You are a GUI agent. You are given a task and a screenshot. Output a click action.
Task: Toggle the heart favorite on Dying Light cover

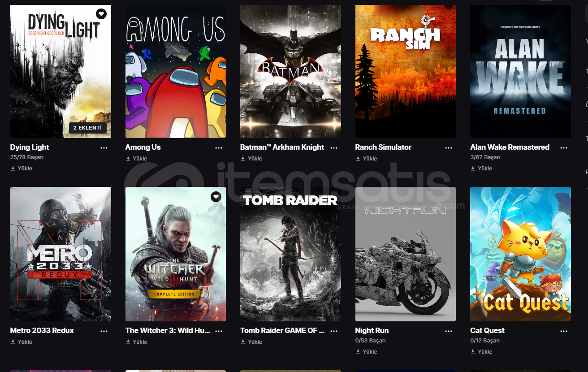102,14
